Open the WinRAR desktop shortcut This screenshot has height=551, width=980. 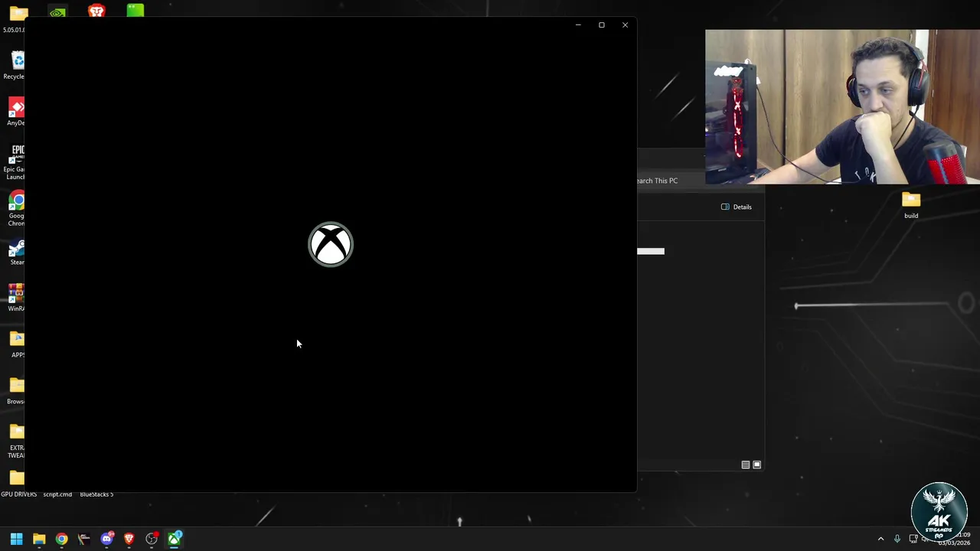[16, 298]
